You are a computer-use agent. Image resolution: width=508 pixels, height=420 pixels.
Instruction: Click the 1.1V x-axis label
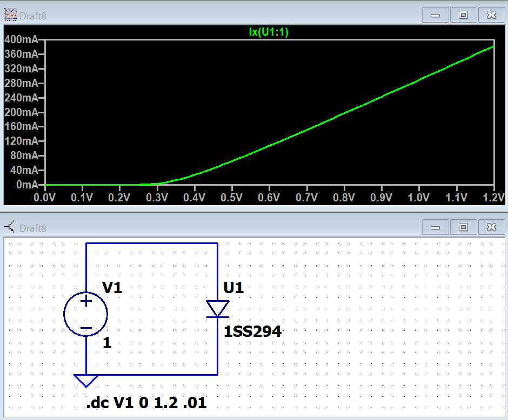point(457,198)
